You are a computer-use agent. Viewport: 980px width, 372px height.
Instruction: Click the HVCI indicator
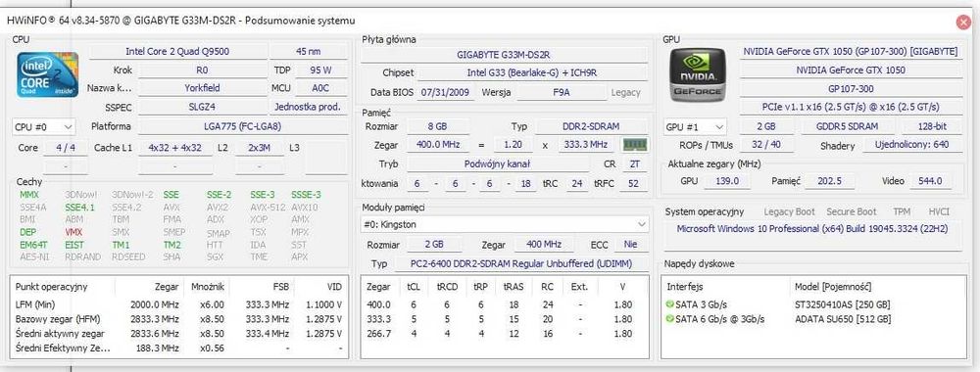tap(938, 212)
